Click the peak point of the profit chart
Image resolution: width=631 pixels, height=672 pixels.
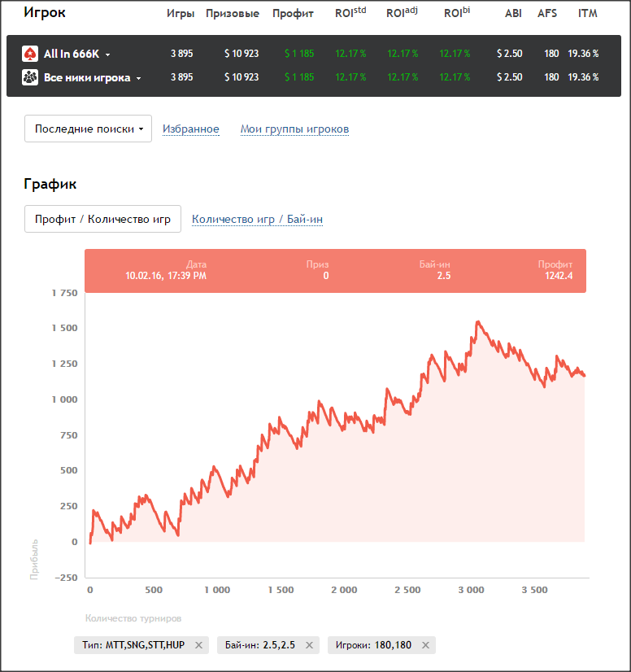pyautogui.click(x=478, y=321)
